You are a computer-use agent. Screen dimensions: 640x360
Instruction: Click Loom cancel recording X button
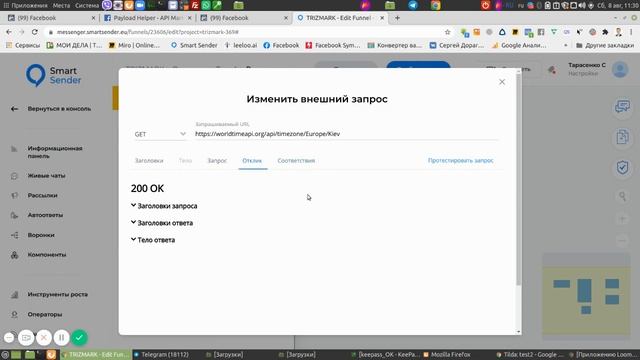(x=44, y=338)
